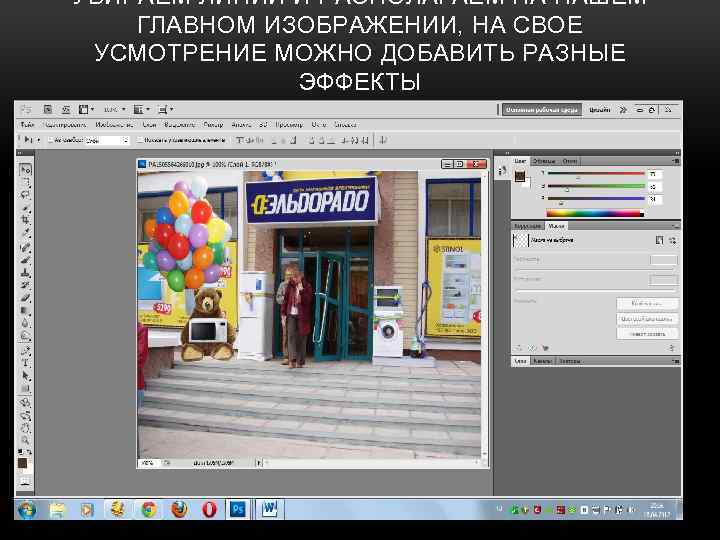Open the auto-select Слой dropdown
720x540 pixels.
(108, 141)
